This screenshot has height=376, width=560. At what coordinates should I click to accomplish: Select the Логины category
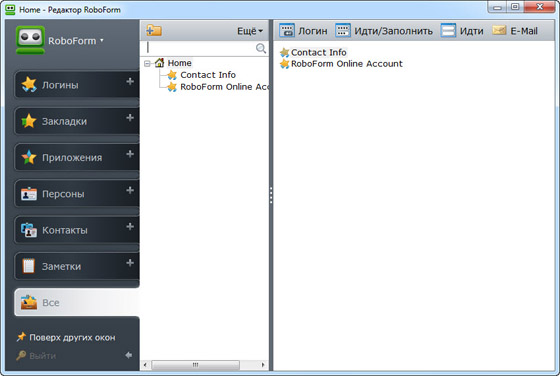(x=77, y=84)
